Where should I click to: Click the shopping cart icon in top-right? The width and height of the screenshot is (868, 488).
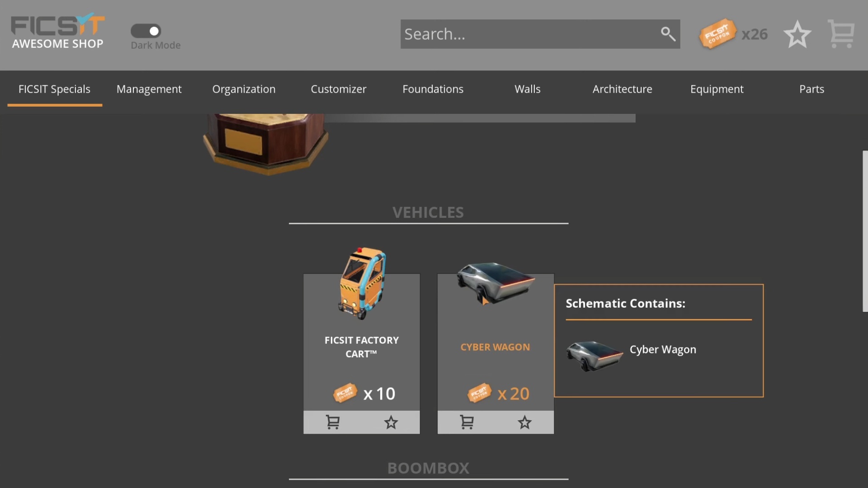(842, 34)
